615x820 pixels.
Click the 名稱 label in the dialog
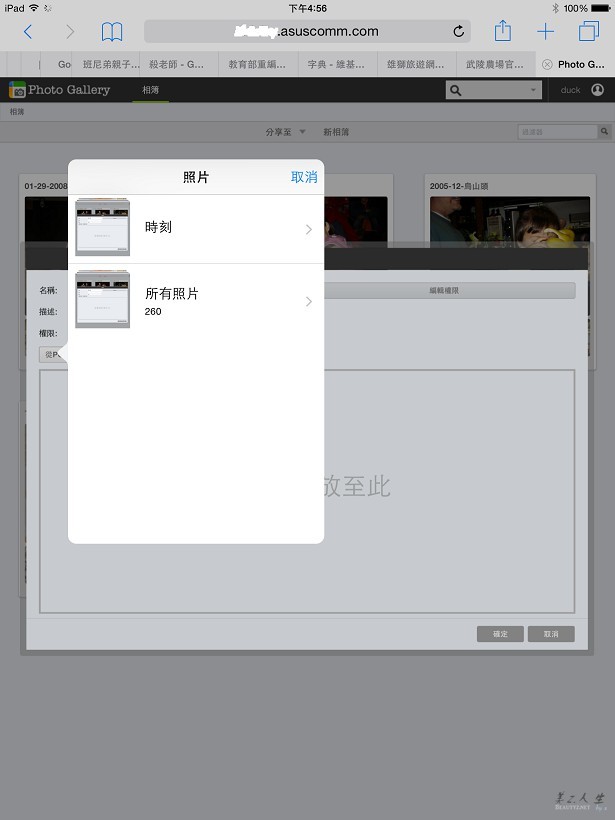48,290
